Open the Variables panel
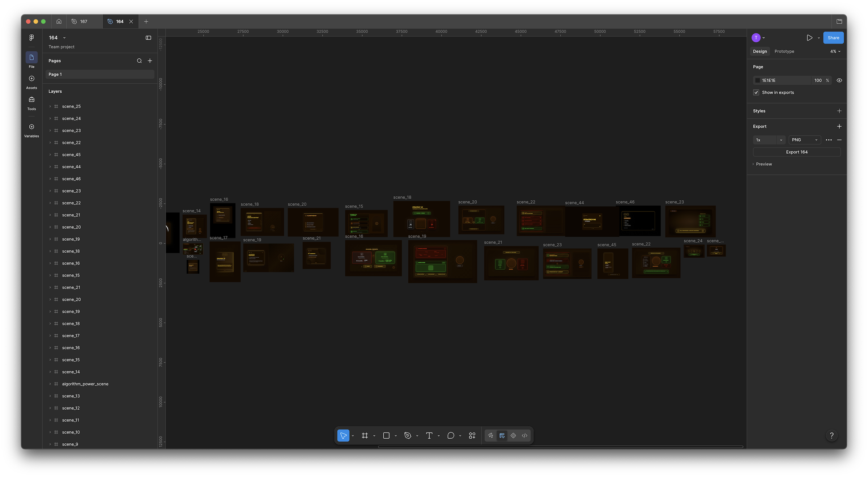 (31, 130)
